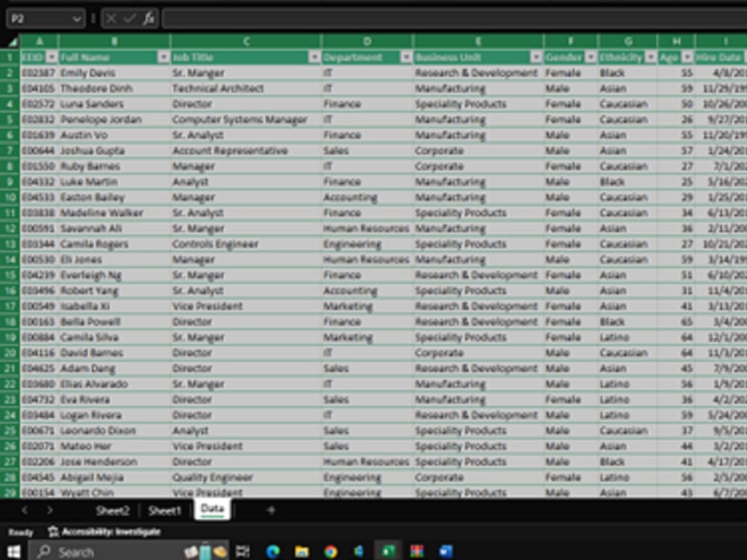Click the Search magnifier icon in the taskbar
This screenshot has height=560, width=747.
click(44, 552)
